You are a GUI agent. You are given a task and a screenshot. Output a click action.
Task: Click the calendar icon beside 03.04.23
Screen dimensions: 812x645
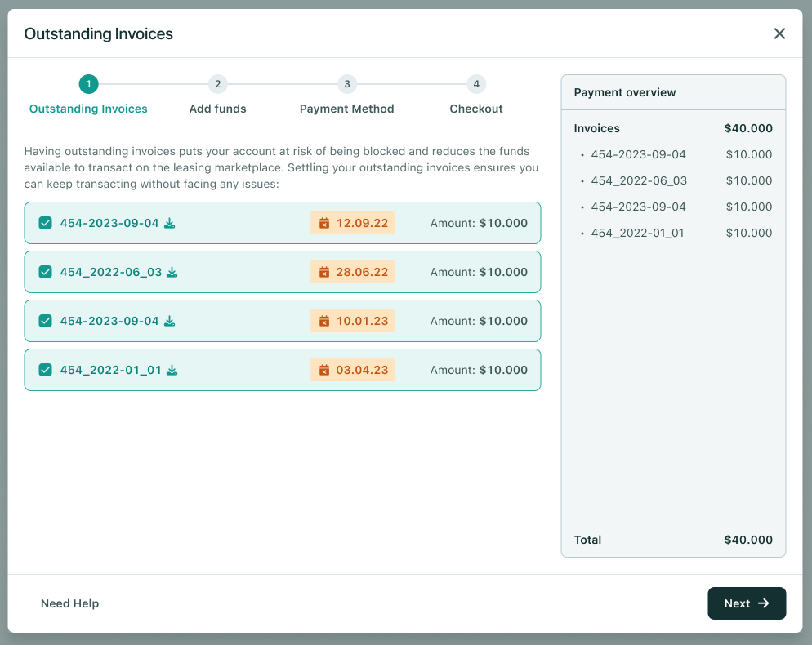[x=324, y=371]
